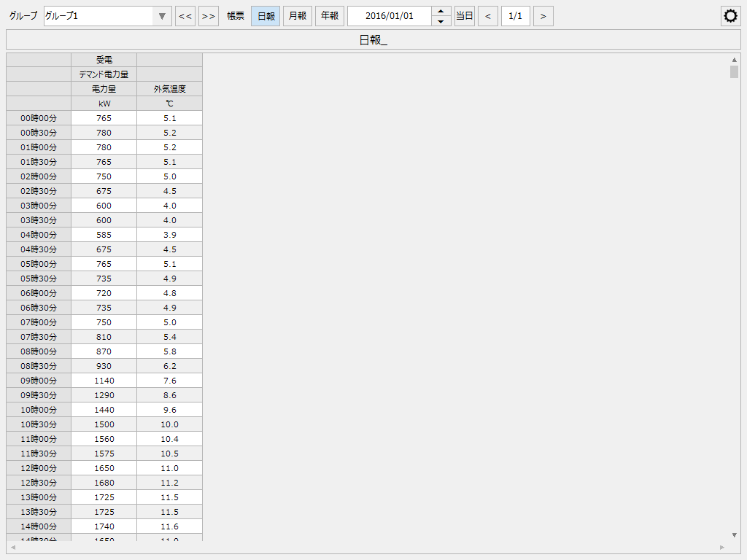The image size is (747, 560).
Task: Expand the group selector arrow
Action: pyautogui.click(x=161, y=15)
